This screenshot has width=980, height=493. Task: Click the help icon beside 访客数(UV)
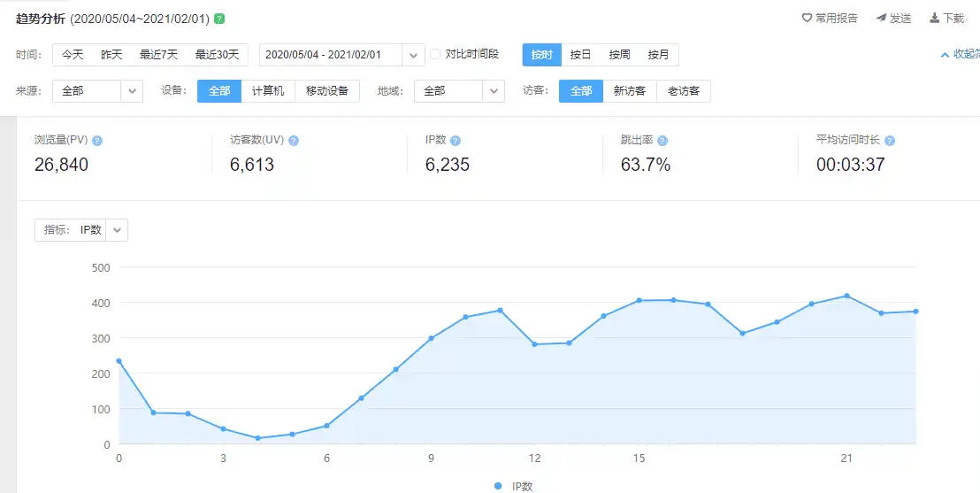pyautogui.click(x=294, y=141)
